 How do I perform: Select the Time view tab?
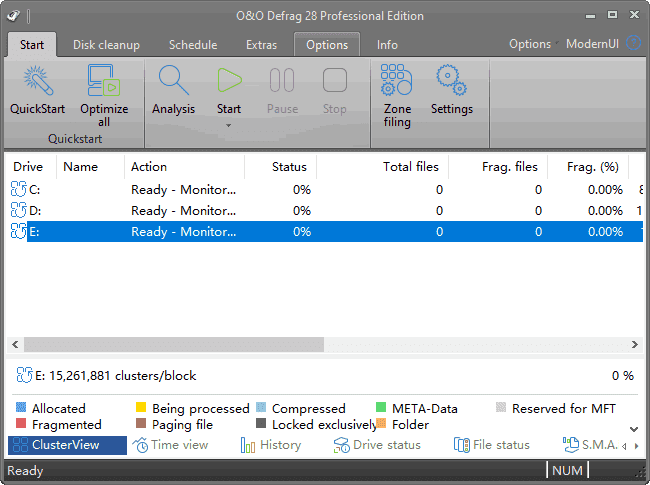[171, 445]
